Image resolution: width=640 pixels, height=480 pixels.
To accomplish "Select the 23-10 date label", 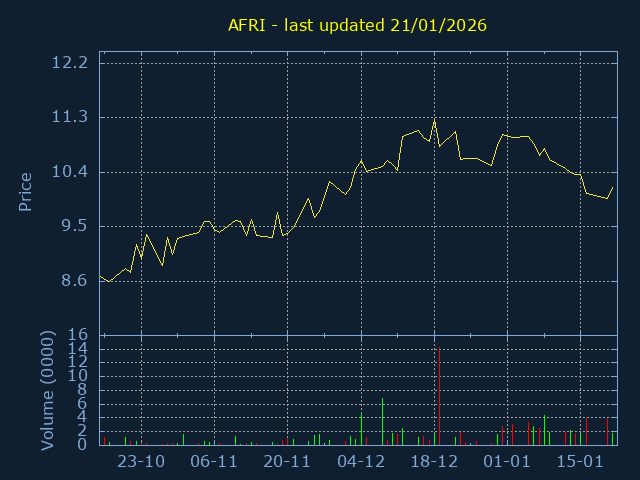I will (141, 462).
